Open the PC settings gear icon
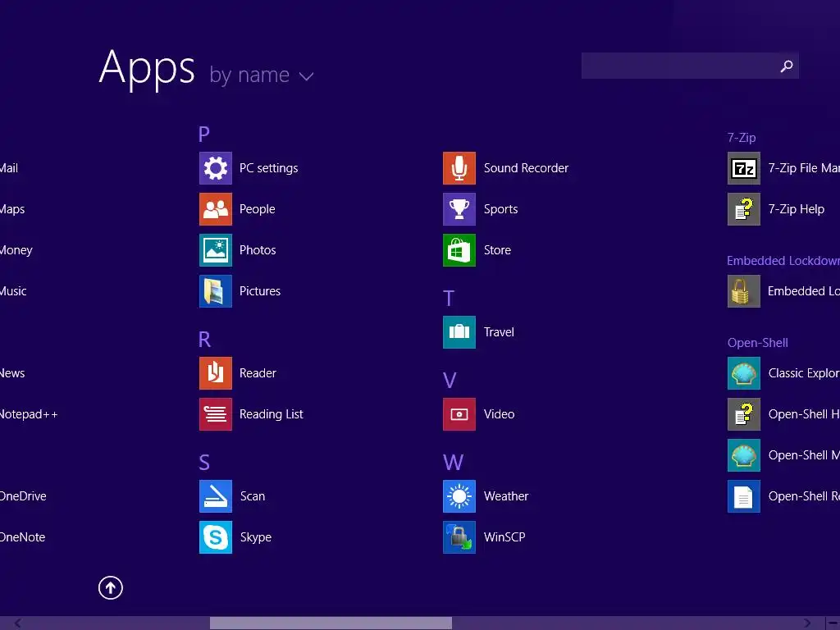 pos(216,168)
